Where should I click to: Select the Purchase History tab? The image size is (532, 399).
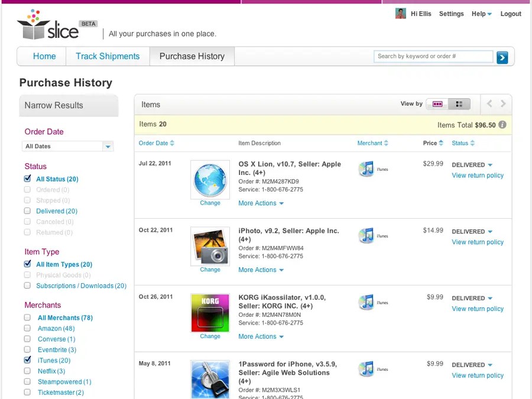click(192, 56)
